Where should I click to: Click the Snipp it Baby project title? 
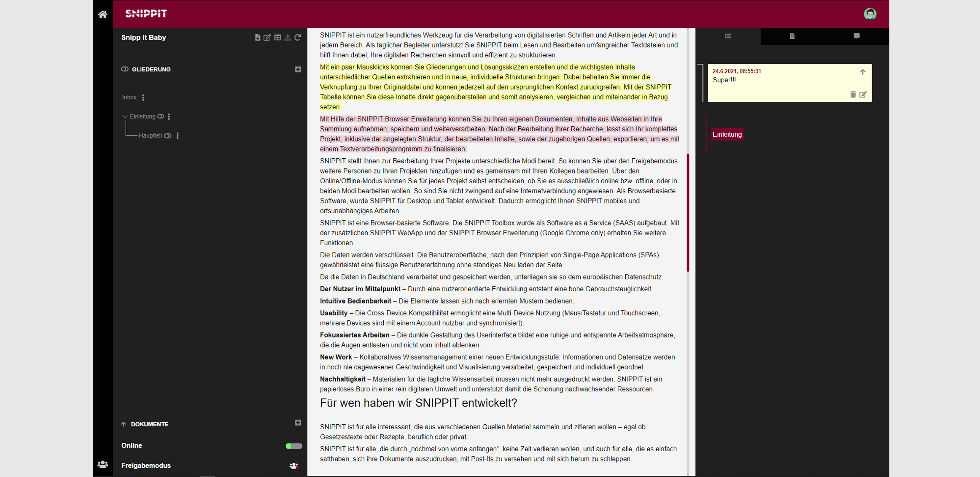point(144,38)
